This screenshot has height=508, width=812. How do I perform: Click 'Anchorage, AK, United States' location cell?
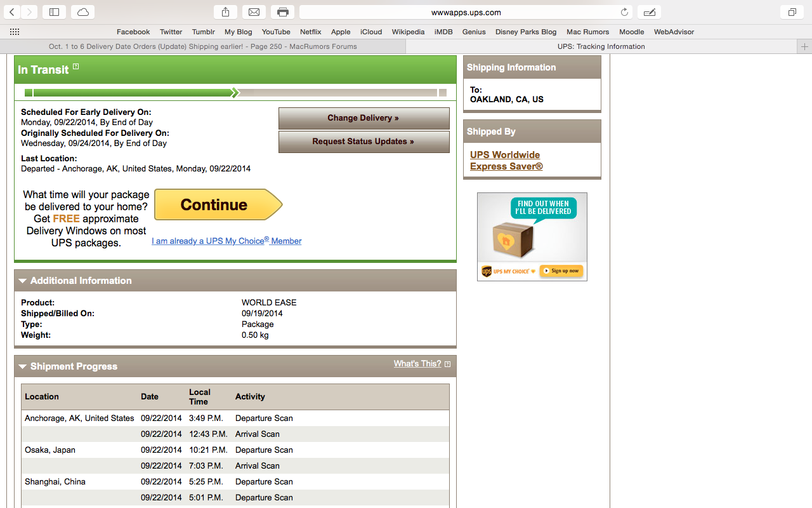(79, 418)
